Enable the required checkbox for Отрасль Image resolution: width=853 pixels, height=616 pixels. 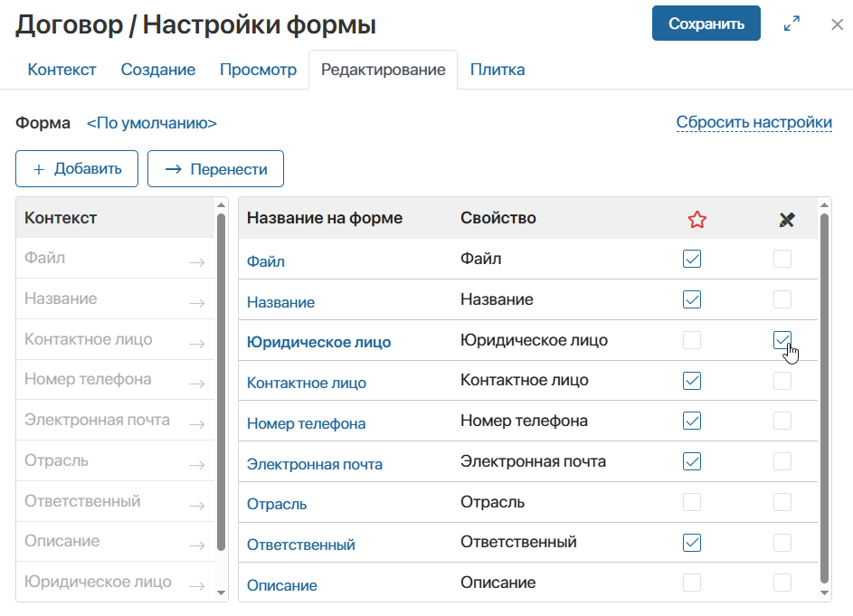pyautogui.click(x=691, y=502)
